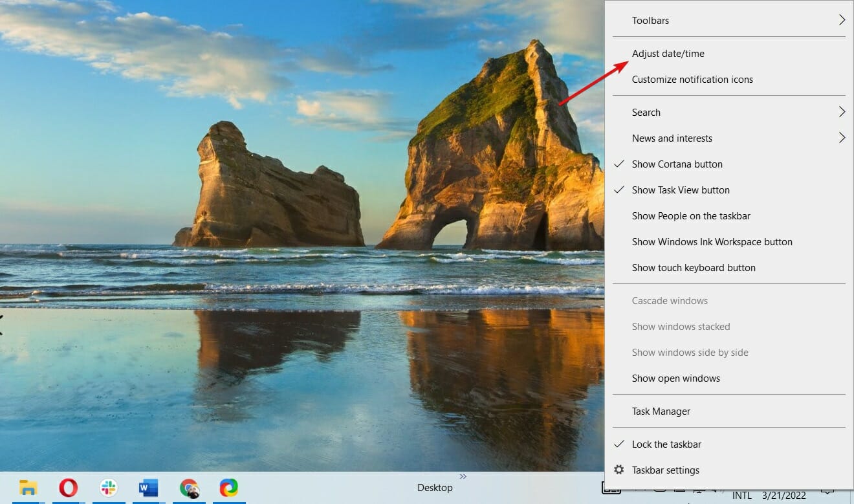Open Google Chrome from the taskbar
Viewport: 854px width, 504px height.
[x=189, y=488]
